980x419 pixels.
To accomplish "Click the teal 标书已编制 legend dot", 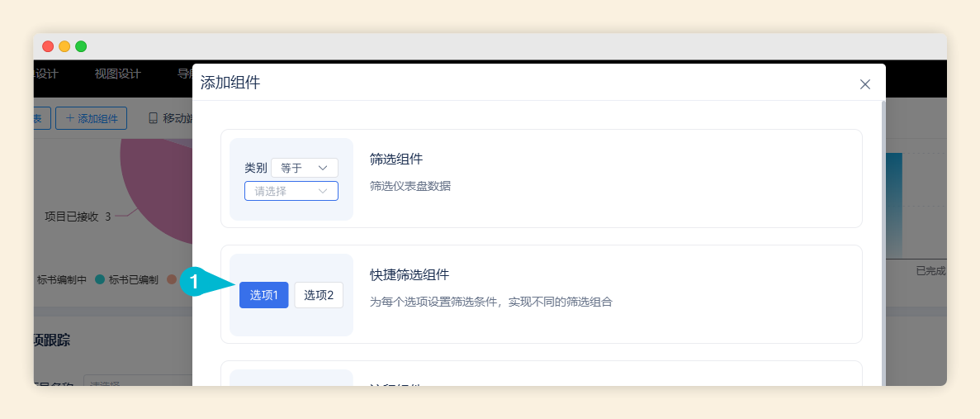I will coord(99,279).
